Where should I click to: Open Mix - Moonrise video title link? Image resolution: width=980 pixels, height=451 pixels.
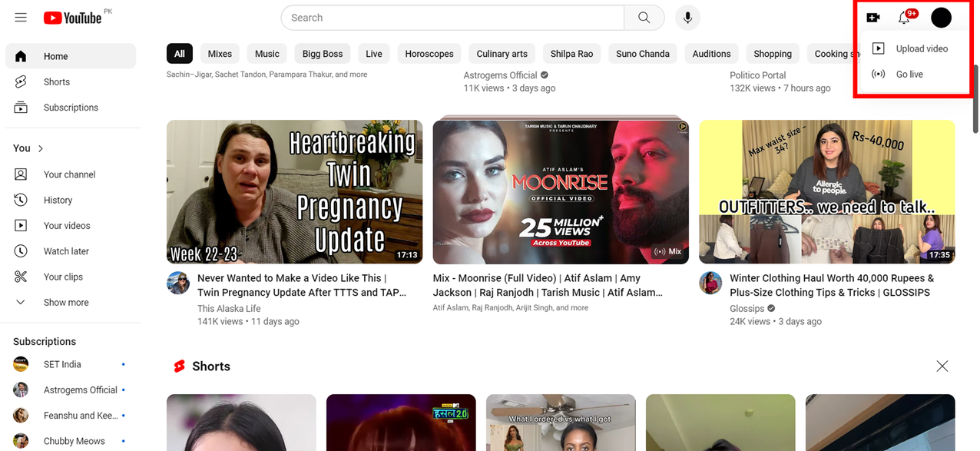tap(548, 285)
